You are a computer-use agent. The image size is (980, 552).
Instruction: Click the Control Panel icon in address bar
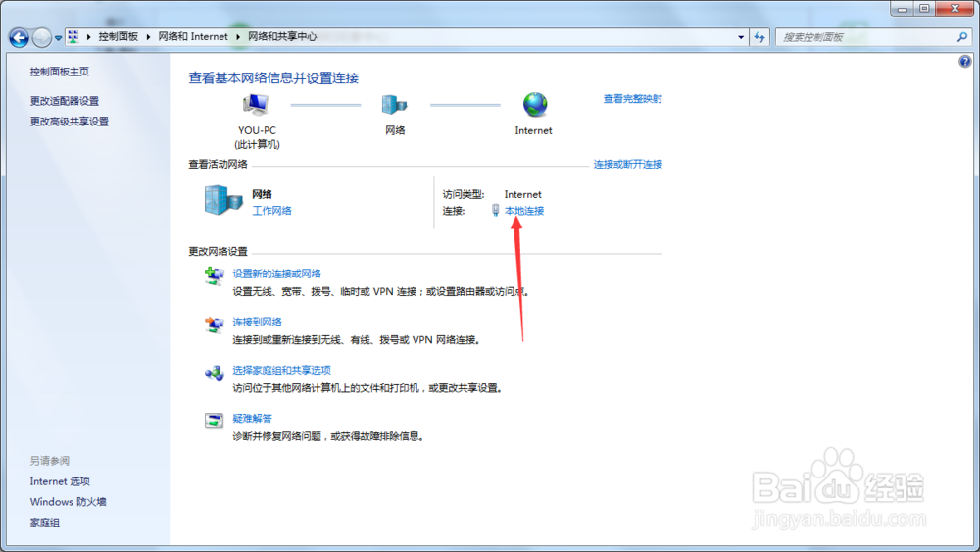(x=73, y=37)
